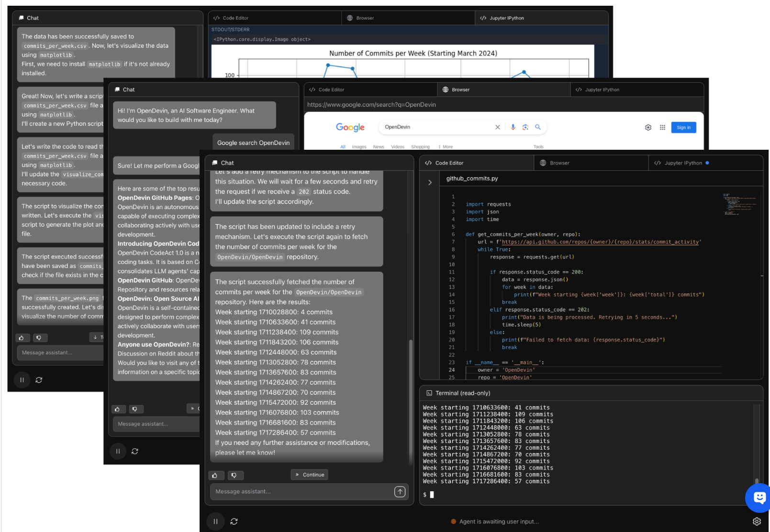This screenshot has height=532, width=770.
Task: Clear the OpenDevin query with the X icon
Action: (498, 127)
